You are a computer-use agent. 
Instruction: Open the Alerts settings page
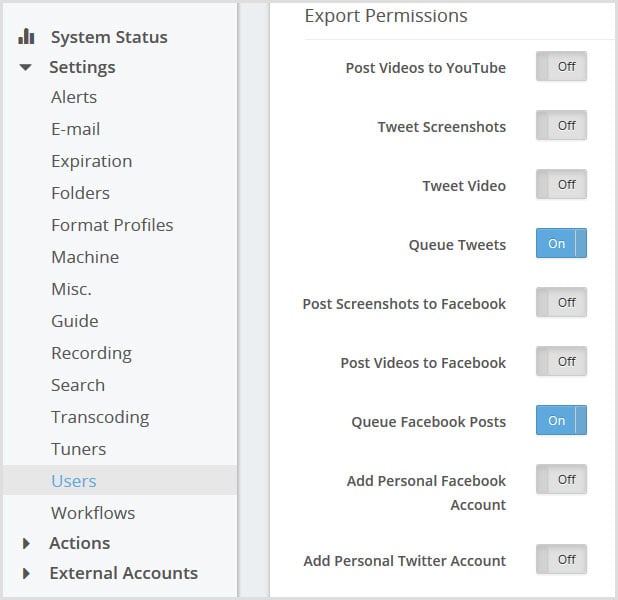click(74, 97)
